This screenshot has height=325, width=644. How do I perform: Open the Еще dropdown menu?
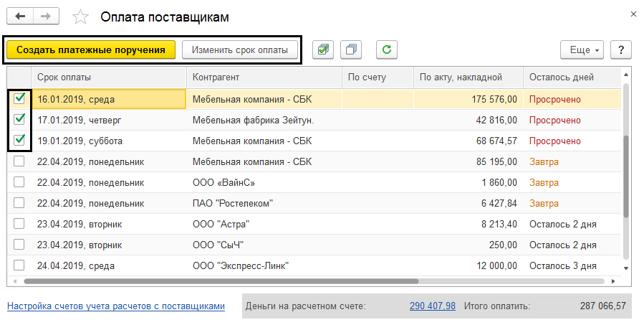tap(583, 50)
